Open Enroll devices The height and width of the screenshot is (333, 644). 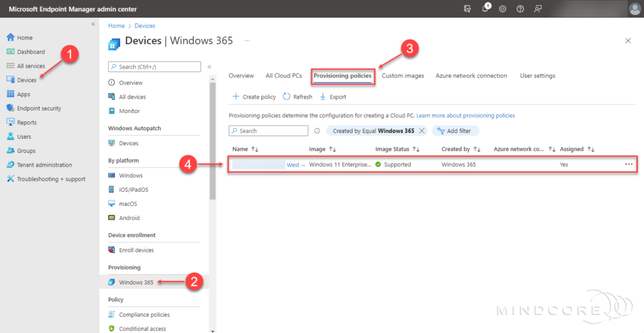tap(136, 250)
